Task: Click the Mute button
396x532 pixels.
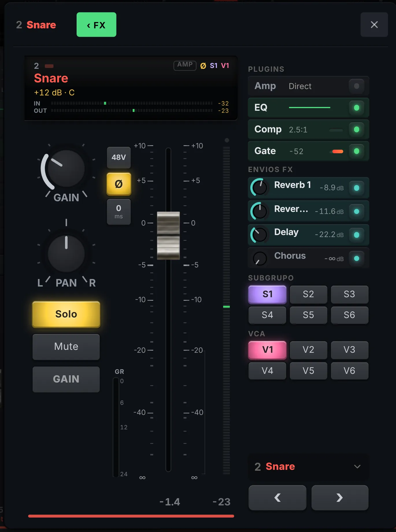Action: tap(66, 347)
